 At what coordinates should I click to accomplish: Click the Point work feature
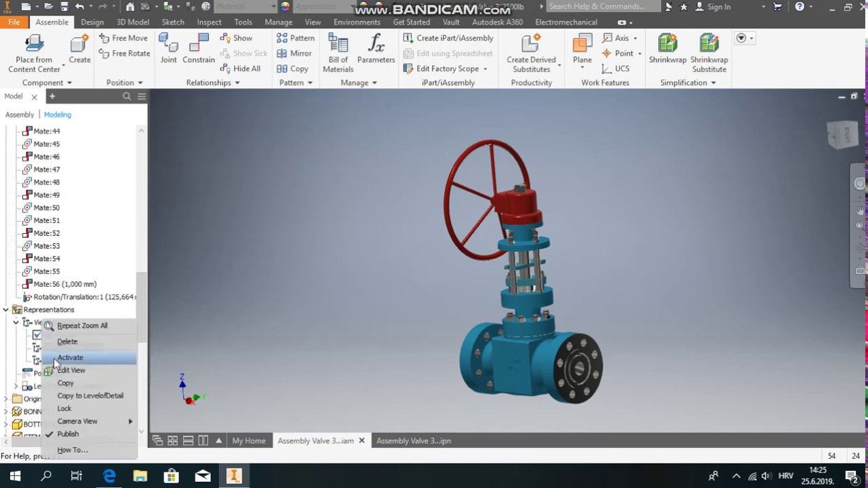click(617, 54)
